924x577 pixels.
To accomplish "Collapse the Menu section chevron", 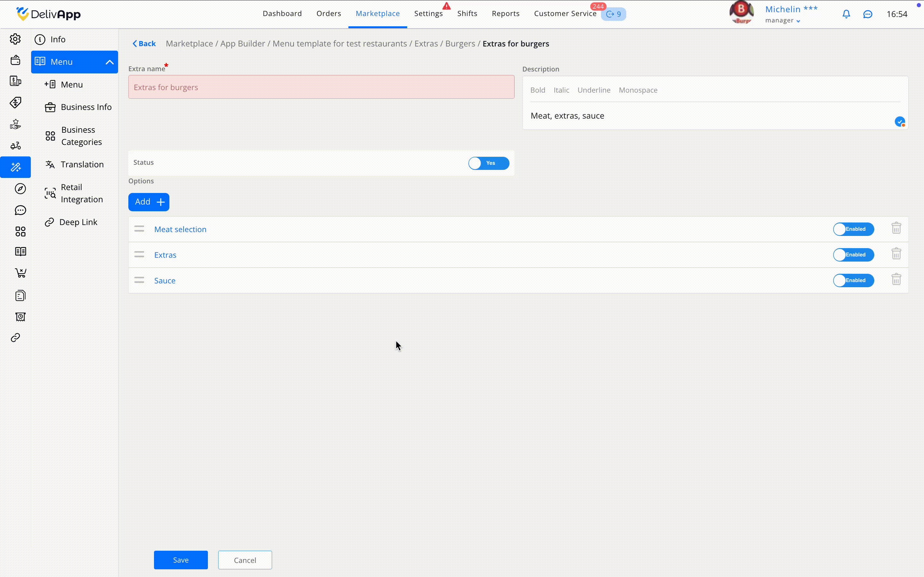I will (x=110, y=62).
